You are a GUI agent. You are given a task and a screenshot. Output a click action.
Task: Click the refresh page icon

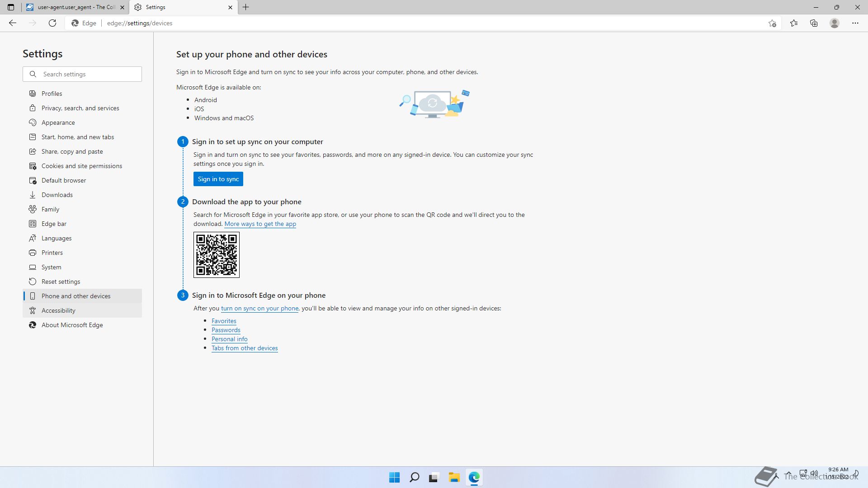point(52,23)
